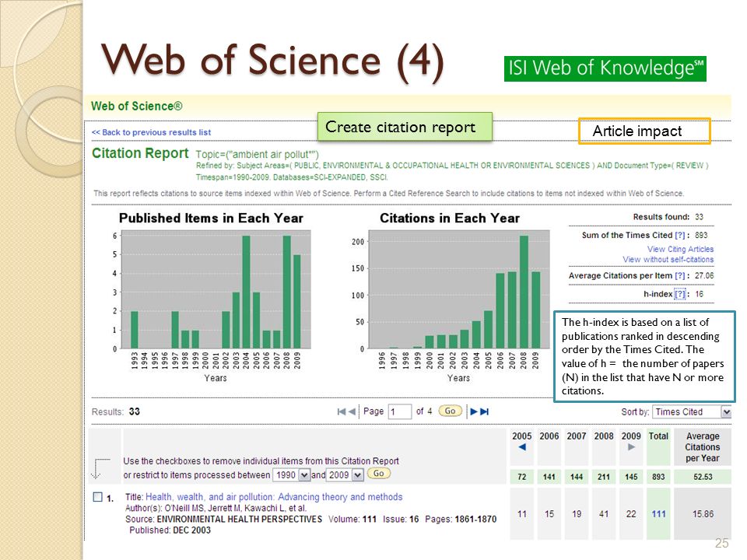Click Citations in Each Year chart title
The width and height of the screenshot is (747, 560).
click(x=449, y=218)
